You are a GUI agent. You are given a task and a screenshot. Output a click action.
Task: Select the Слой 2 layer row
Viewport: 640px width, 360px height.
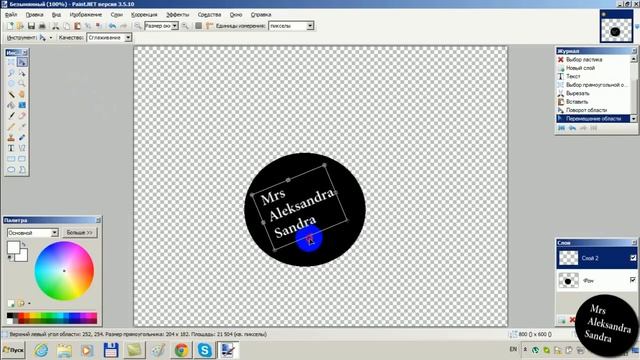pyautogui.click(x=596, y=258)
